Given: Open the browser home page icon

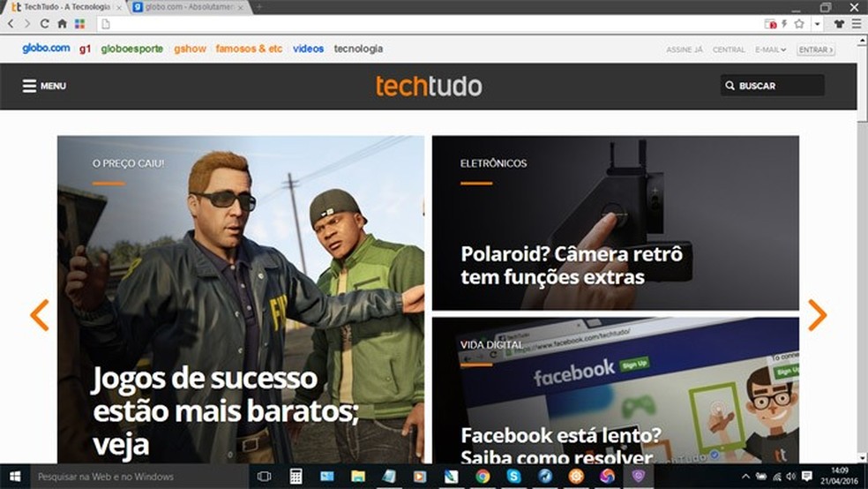Looking at the screenshot, I should click(62, 24).
